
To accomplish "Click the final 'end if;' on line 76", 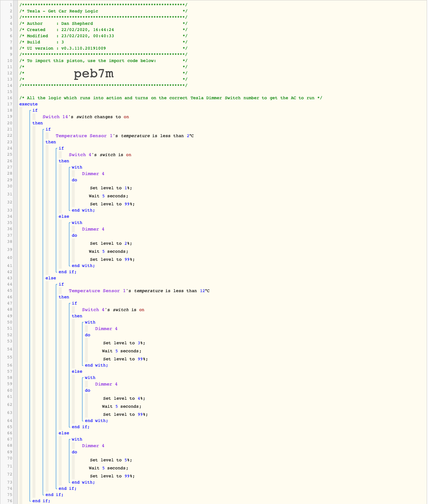I will point(41,501).
